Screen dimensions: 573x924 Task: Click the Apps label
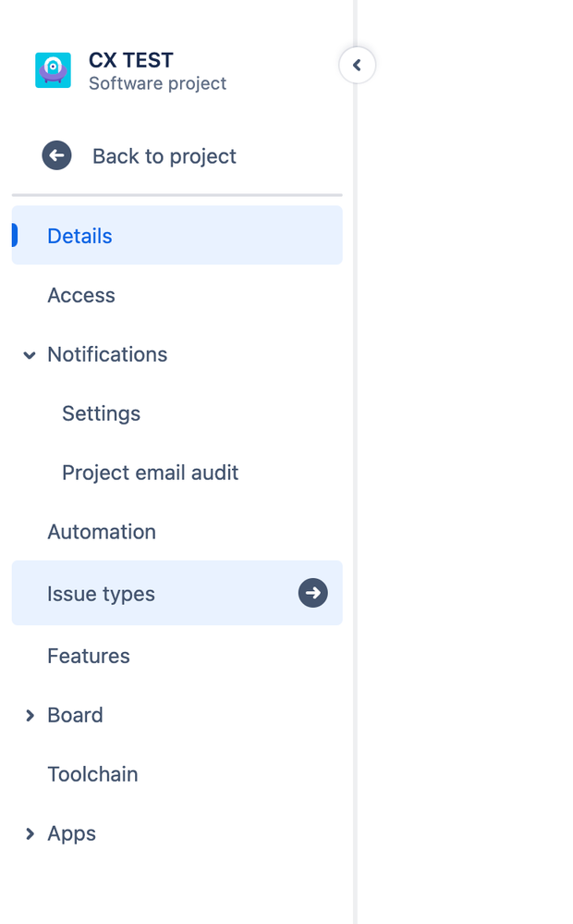[71, 833]
